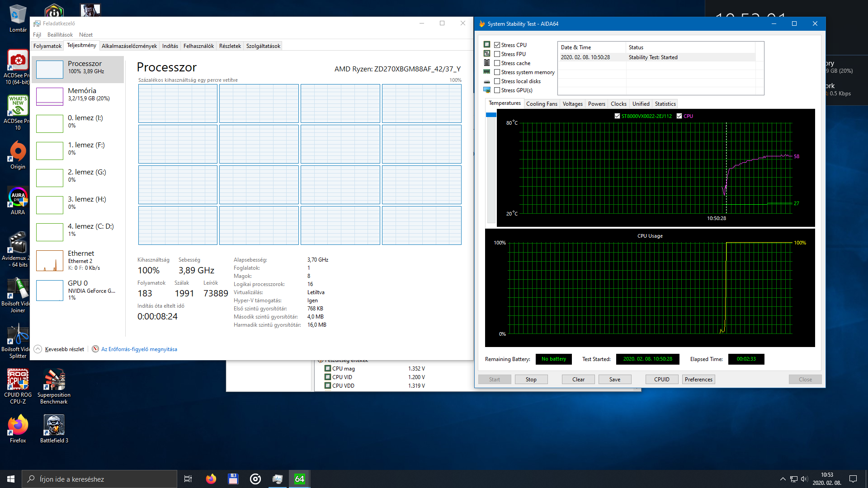Click the monitor icon beside Stress GPU(s)

point(487,90)
